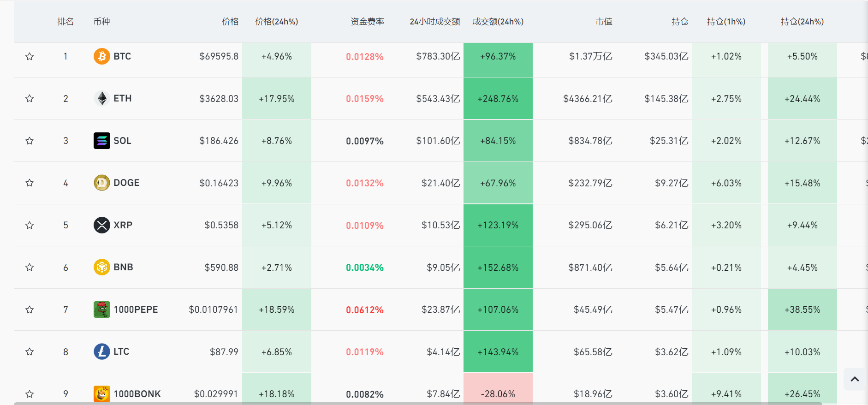Click the Ethereum ETH coin icon

101,98
